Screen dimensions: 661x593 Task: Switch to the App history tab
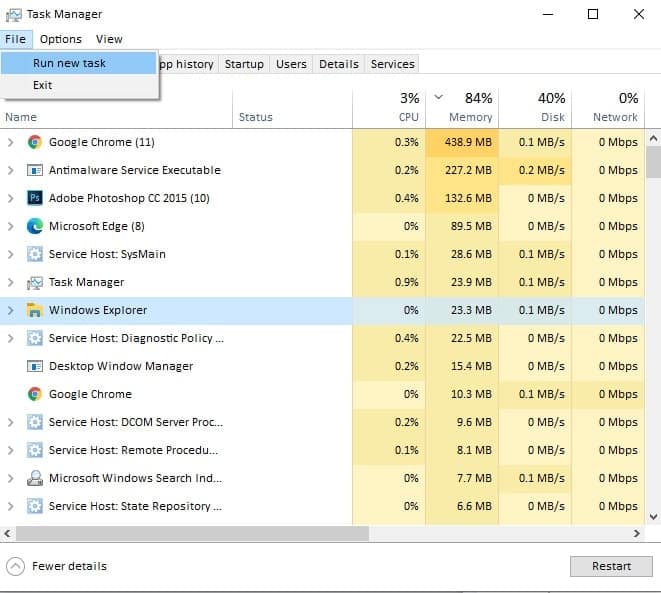[188, 64]
